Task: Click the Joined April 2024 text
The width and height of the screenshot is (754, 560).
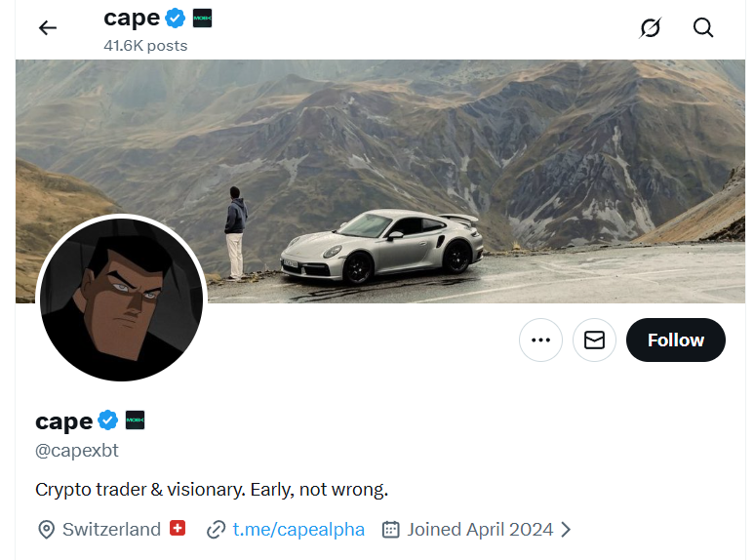Action: click(x=480, y=530)
